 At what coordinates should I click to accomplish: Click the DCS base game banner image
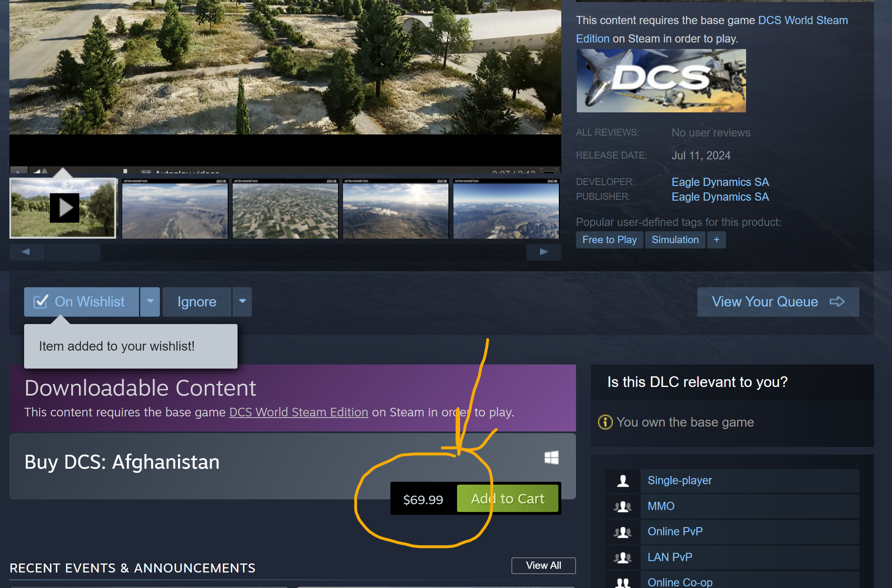661,81
